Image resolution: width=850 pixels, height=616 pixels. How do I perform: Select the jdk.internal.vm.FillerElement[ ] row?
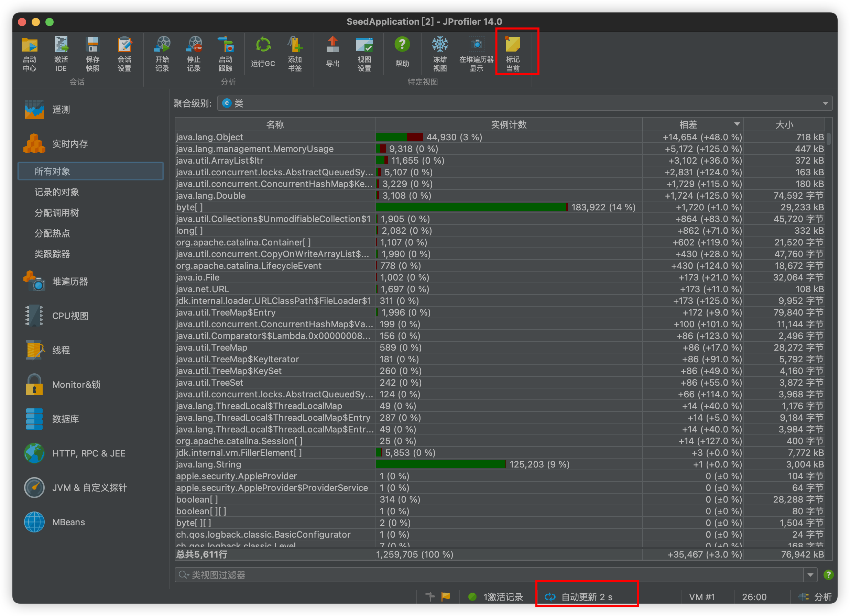click(500, 453)
